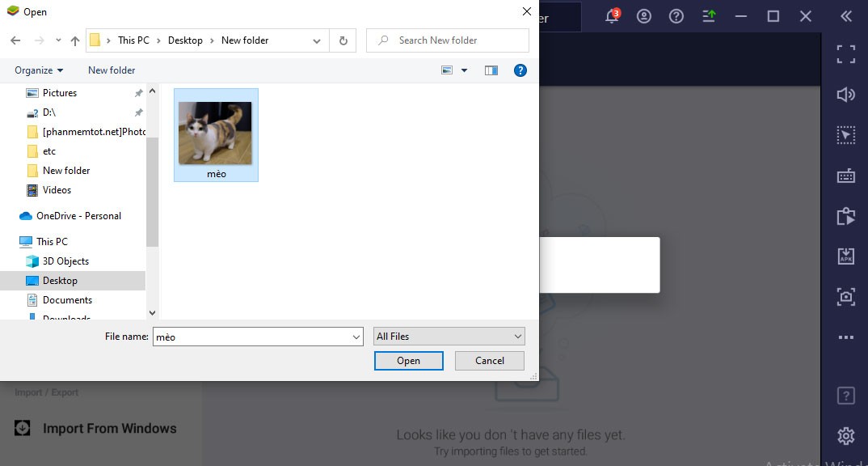This screenshot has height=466, width=868.
Task: Open the All Files type dropdown
Action: (x=449, y=337)
